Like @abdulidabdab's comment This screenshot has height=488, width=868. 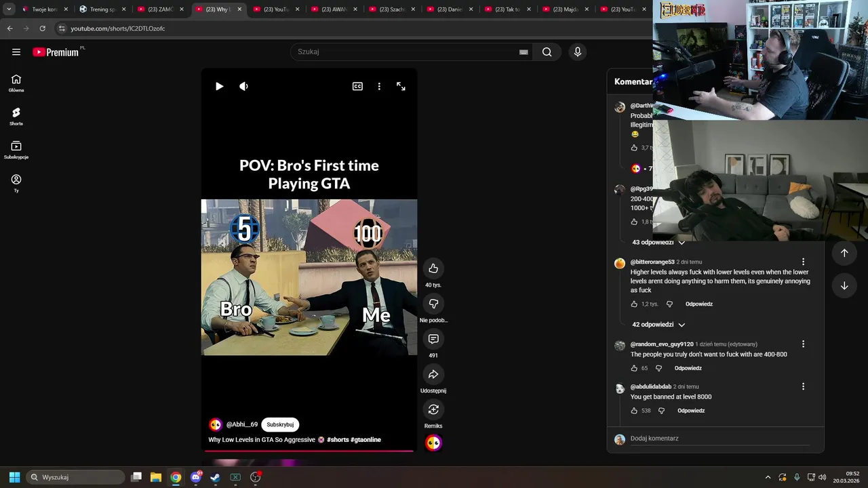point(634,411)
